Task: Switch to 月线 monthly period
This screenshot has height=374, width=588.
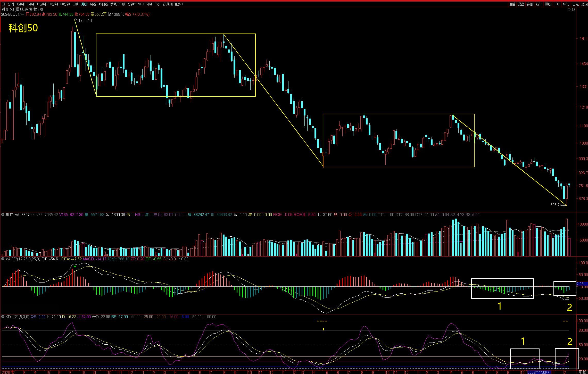Action: 93,4
